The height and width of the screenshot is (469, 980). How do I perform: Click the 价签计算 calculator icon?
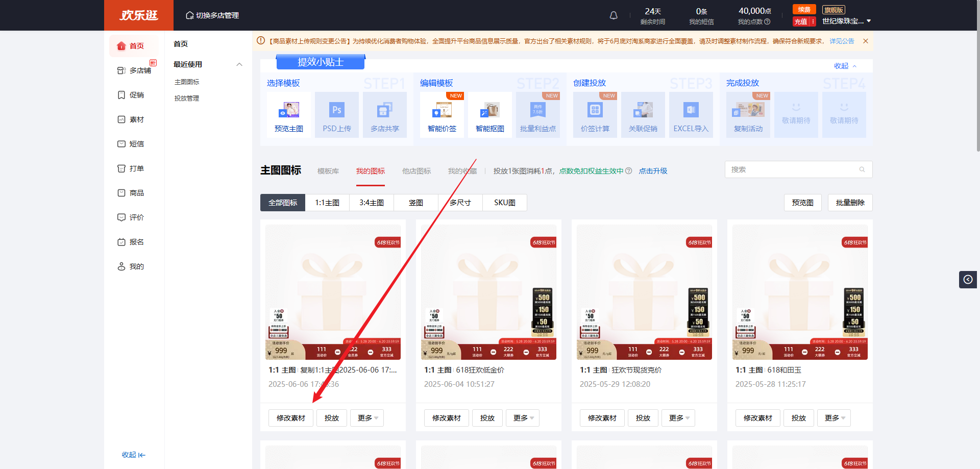tap(595, 110)
